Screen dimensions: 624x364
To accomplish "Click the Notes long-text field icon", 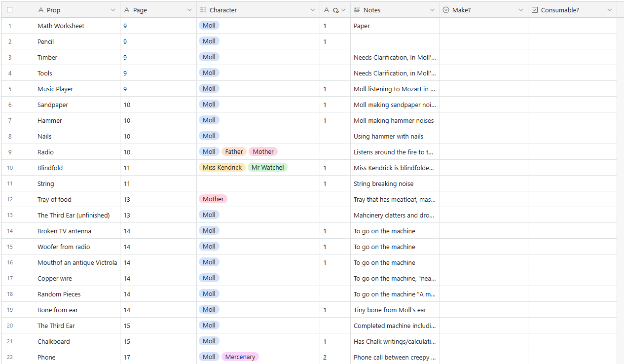I will click(357, 10).
